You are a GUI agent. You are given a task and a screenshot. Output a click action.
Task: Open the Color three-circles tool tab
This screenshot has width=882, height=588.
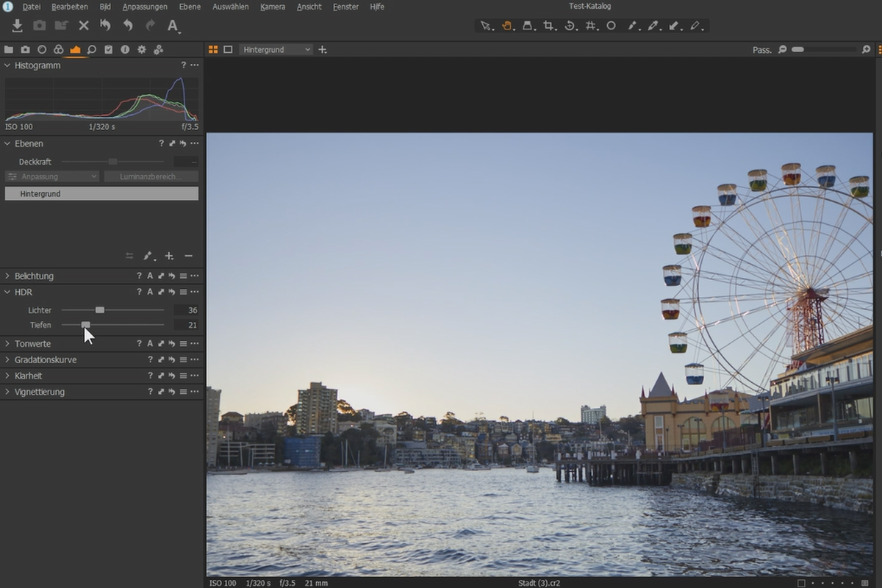click(58, 49)
